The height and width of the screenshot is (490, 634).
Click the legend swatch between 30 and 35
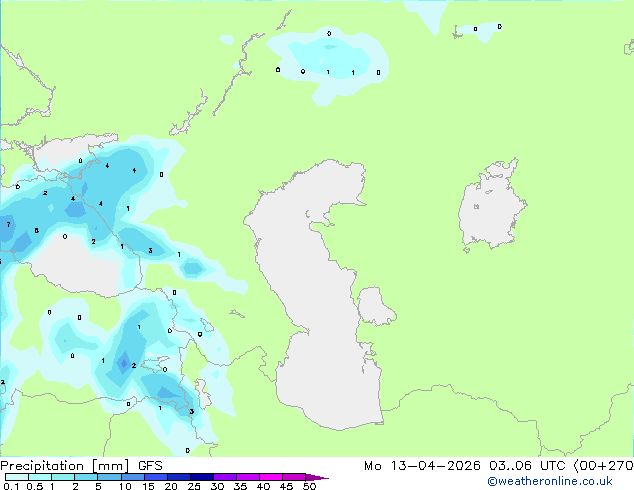tap(224, 477)
